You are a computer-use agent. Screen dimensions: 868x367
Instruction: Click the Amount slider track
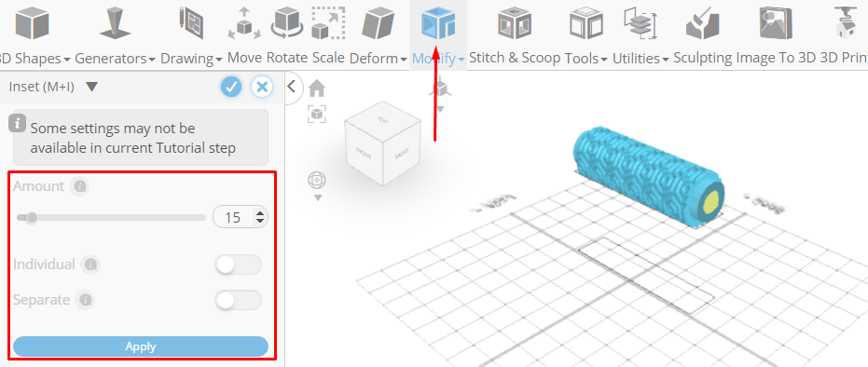click(x=111, y=218)
